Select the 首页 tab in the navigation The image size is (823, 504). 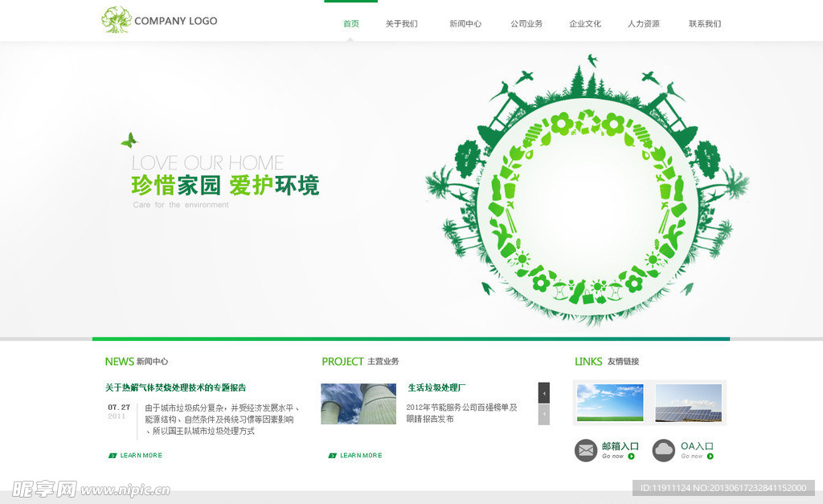(x=350, y=23)
